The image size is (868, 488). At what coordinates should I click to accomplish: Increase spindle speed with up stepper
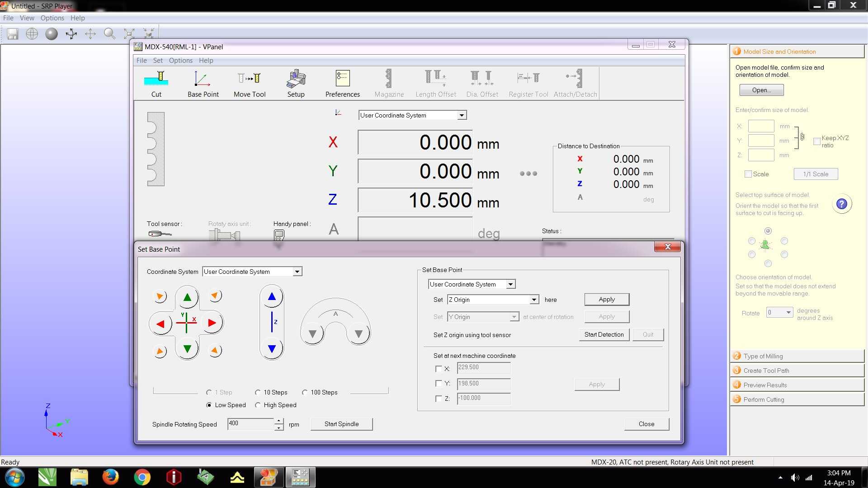tap(279, 421)
